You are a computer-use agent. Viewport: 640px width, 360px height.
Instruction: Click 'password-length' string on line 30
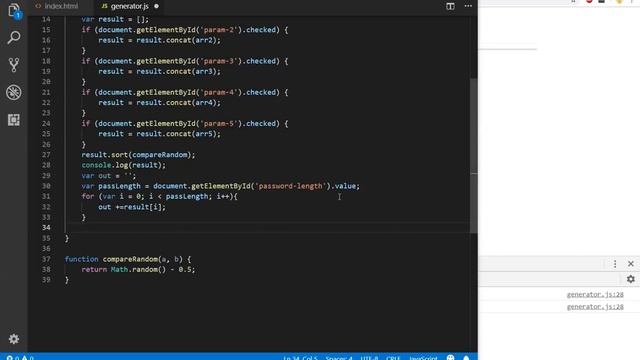(290, 186)
